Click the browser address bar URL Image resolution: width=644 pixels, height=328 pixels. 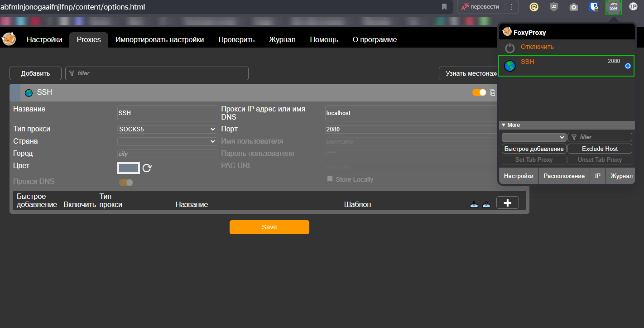pos(72,7)
